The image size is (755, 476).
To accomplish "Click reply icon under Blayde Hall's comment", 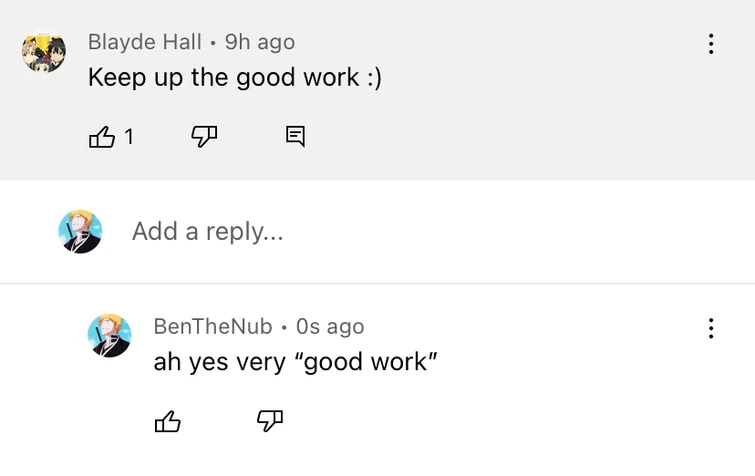I will point(295,137).
